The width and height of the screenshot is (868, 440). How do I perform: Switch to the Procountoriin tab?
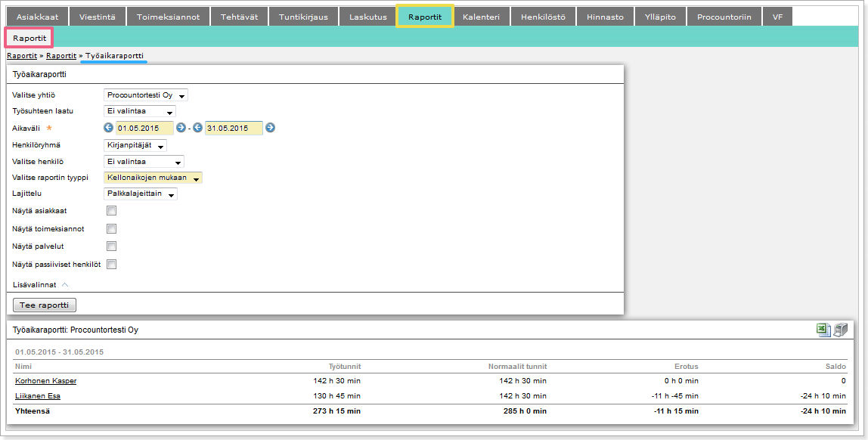pos(724,17)
